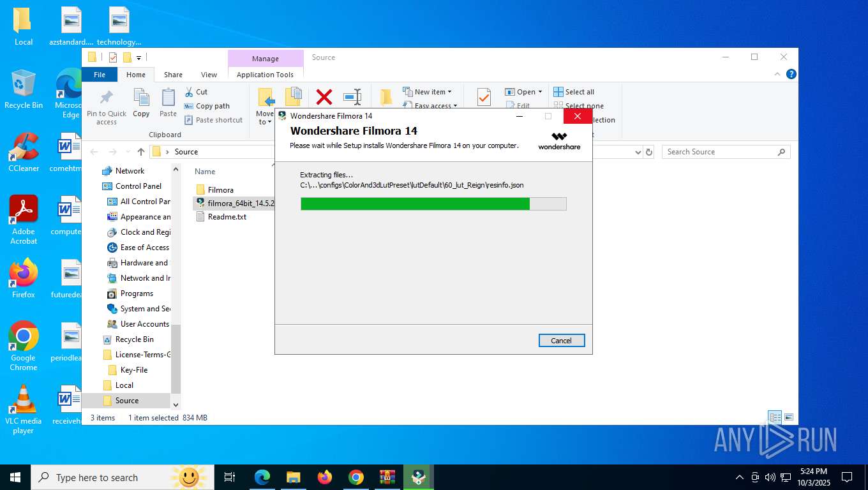
Task: Click the Windows Start button
Action: pyautogui.click(x=15, y=477)
